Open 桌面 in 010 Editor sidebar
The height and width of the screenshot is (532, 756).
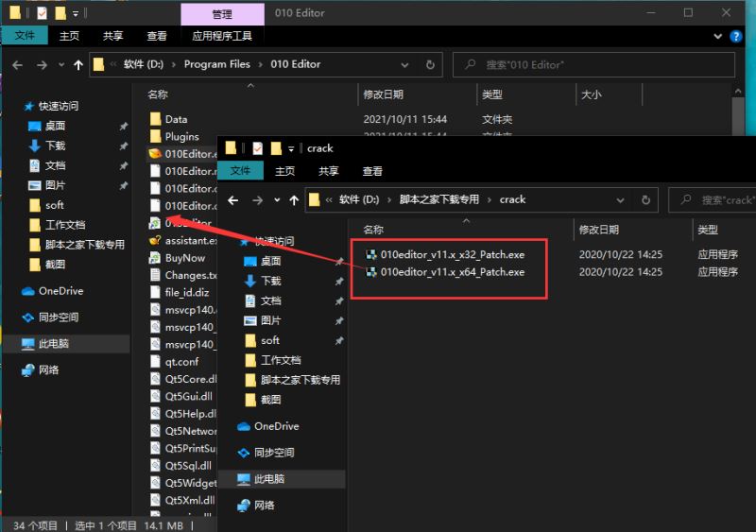pyautogui.click(x=47, y=126)
